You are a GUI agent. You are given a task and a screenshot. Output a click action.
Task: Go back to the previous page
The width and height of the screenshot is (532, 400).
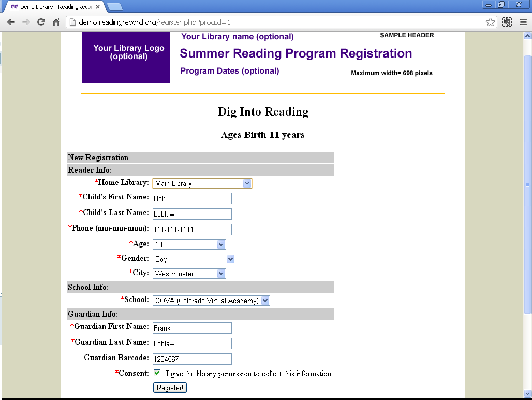click(11, 22)
